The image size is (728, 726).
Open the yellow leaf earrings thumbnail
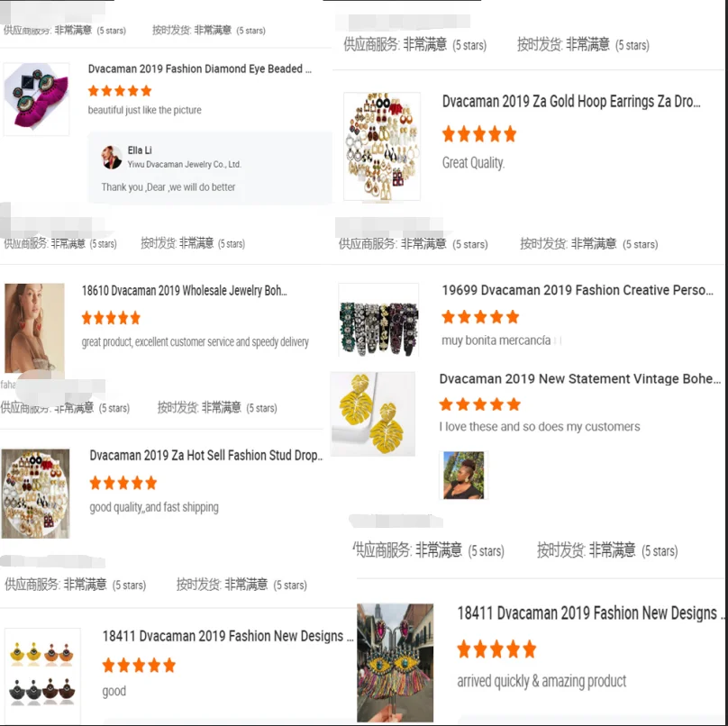point(373,413)
